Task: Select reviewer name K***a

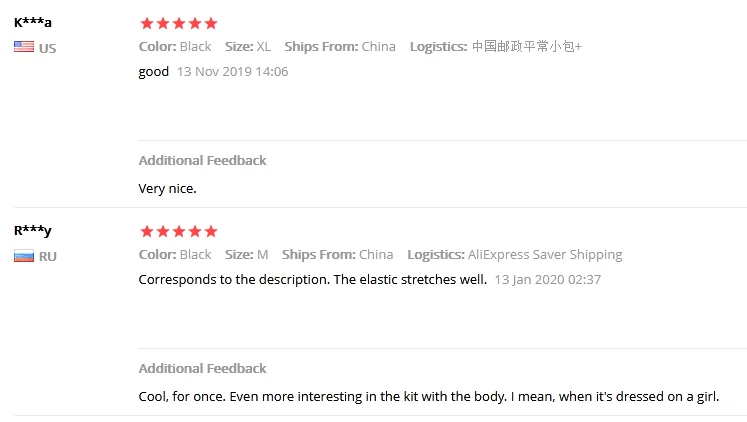Action: pyautogui.click(x=33, y=22)
